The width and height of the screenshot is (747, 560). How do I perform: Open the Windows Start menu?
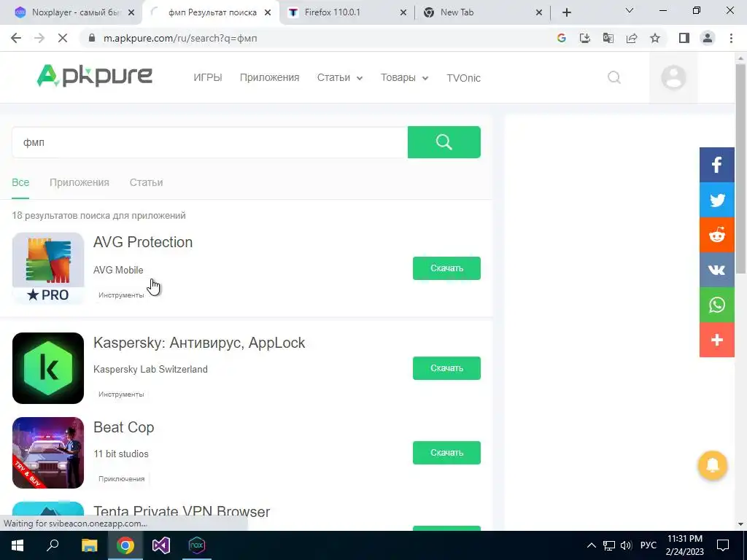18,545
